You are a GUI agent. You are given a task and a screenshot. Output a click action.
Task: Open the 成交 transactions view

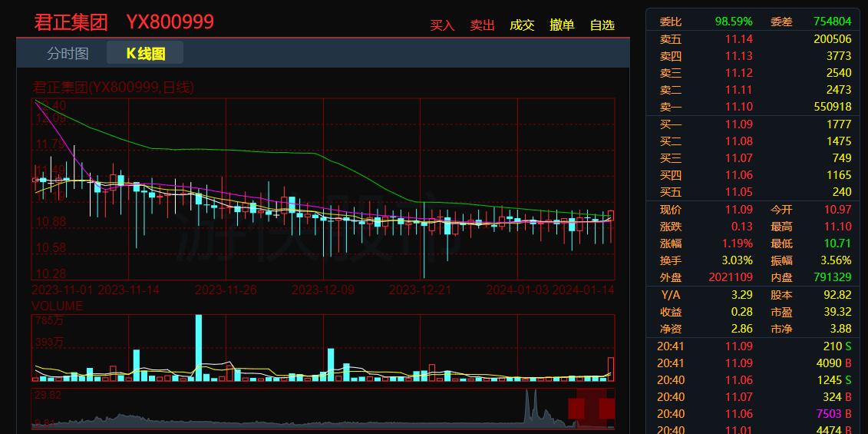click(522, 25)
